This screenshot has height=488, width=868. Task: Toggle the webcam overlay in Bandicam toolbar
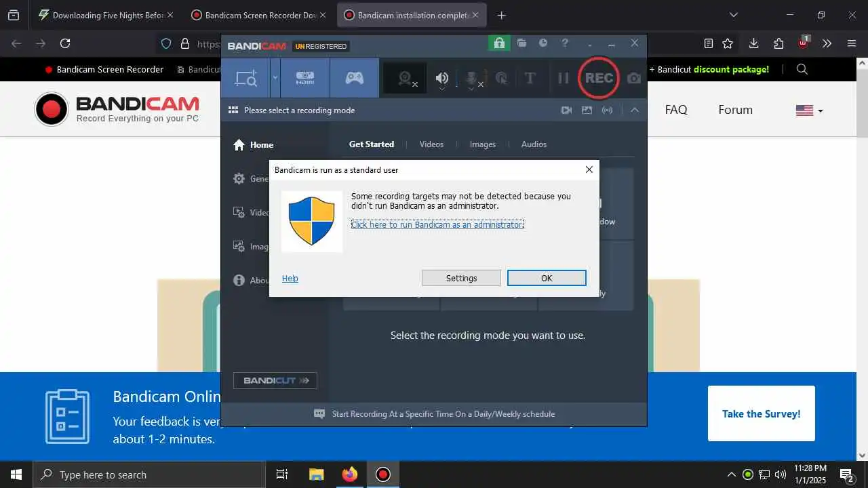click(x=406, y=79)
